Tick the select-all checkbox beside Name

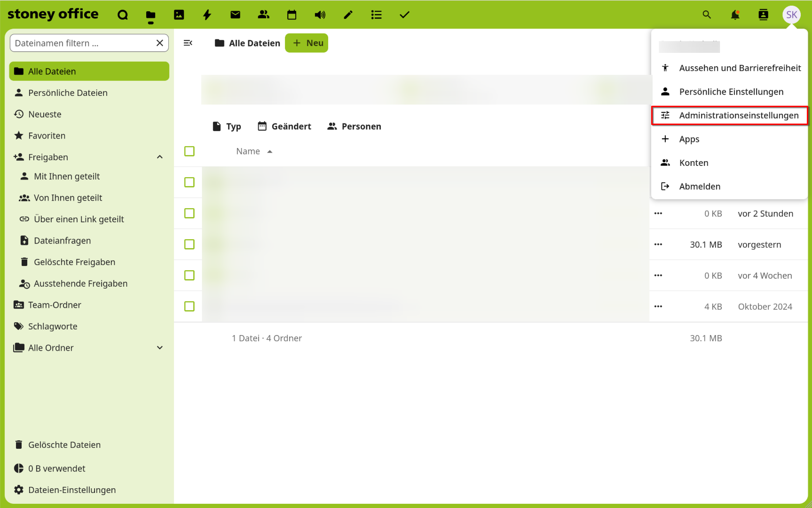coord(189,151)
